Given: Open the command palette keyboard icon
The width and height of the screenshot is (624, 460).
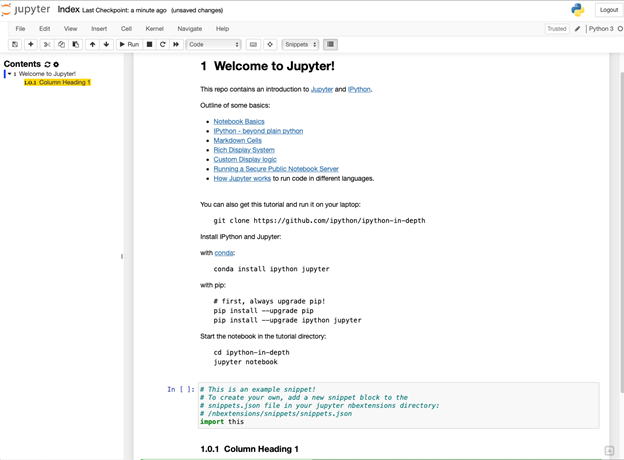Looking at the screenshot, I should click(x=253, y=44).
